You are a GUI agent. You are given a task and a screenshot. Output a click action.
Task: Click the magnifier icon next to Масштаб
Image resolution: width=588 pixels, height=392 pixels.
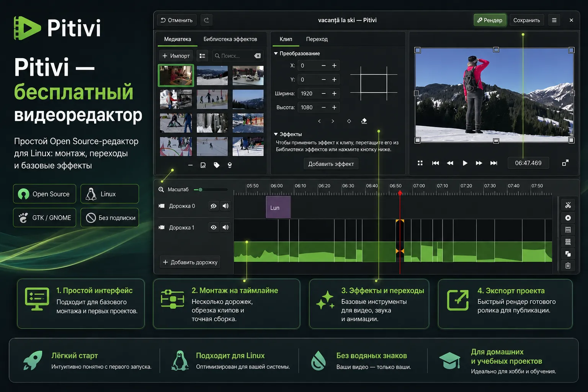161,189
